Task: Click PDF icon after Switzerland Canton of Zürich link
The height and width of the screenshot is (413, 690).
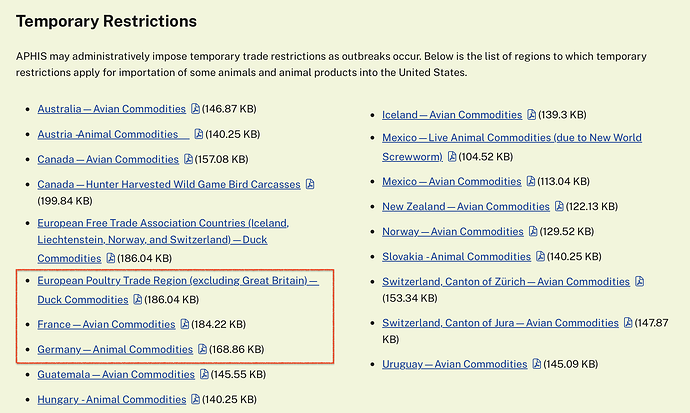Action: (640, 281)
